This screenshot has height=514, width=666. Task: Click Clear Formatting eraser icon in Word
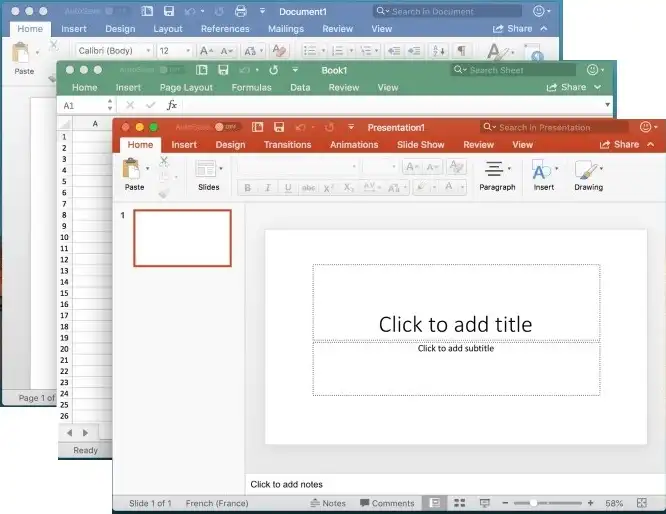pyautogui.click(x=279, y=51)
